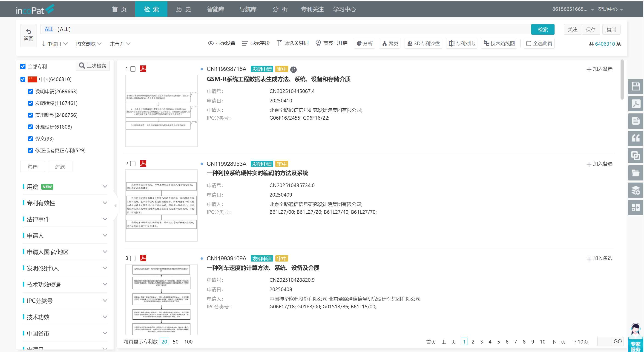Viewport: 644px width, 352px height.
Task: Click the results list vertical scrollbar
Action: 622,80
